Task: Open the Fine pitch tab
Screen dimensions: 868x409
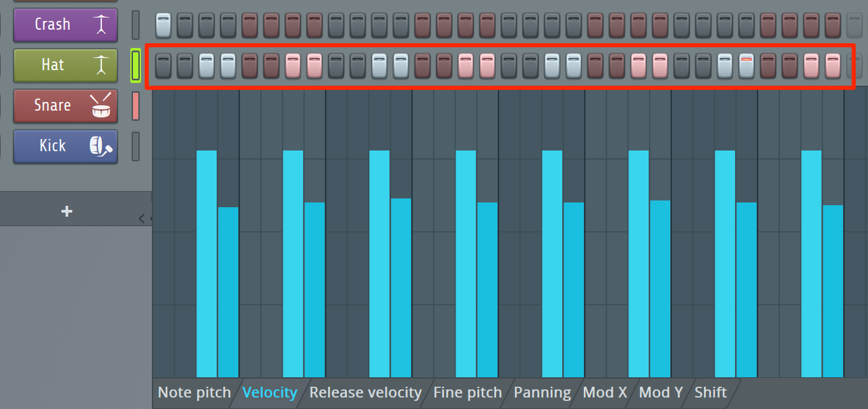Action: click(x=468, y=392)
